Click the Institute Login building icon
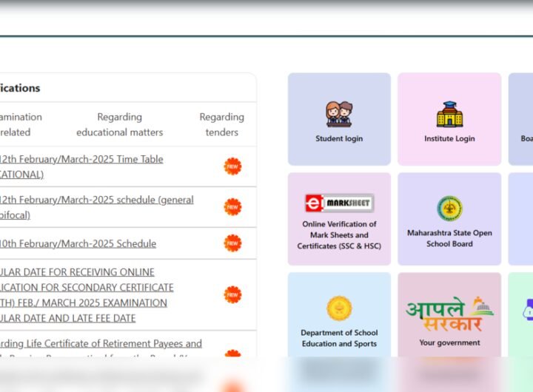 click(x=449, y=115)
